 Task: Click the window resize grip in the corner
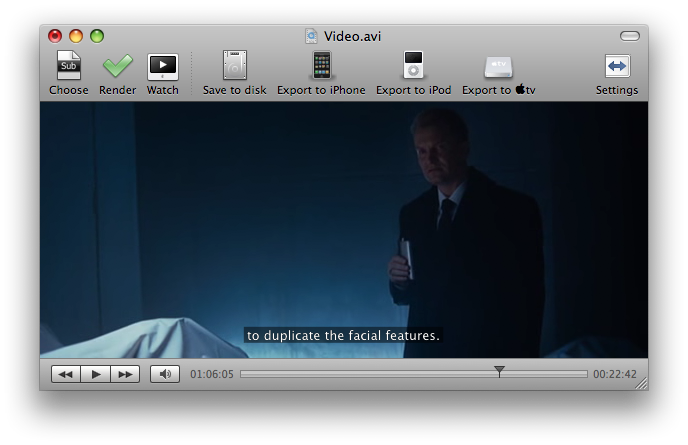tap(640, 382)
